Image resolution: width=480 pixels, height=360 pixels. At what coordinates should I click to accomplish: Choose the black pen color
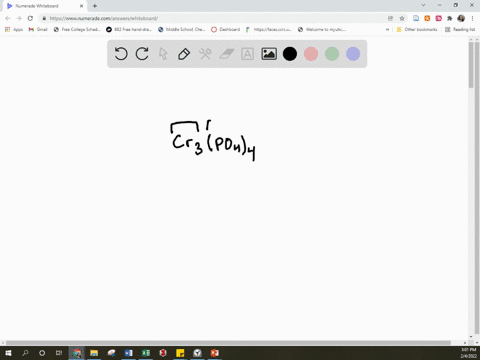point(290,54)
